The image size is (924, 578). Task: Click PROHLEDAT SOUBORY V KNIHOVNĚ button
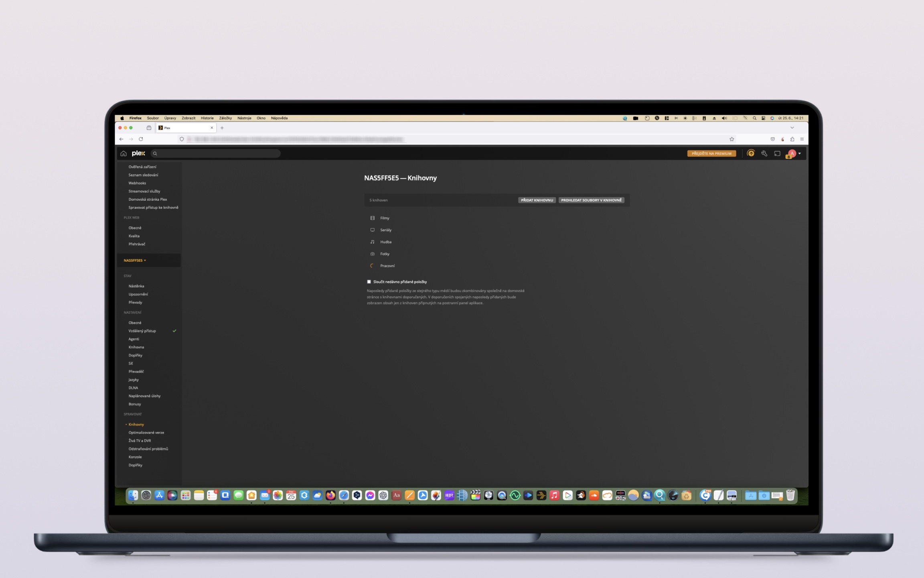(591, 200)
